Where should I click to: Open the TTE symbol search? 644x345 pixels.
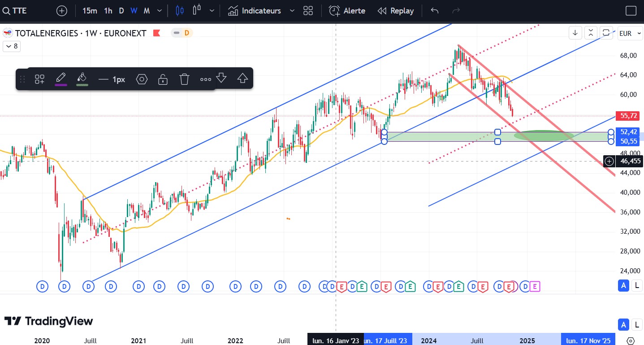tap(16, 11)
